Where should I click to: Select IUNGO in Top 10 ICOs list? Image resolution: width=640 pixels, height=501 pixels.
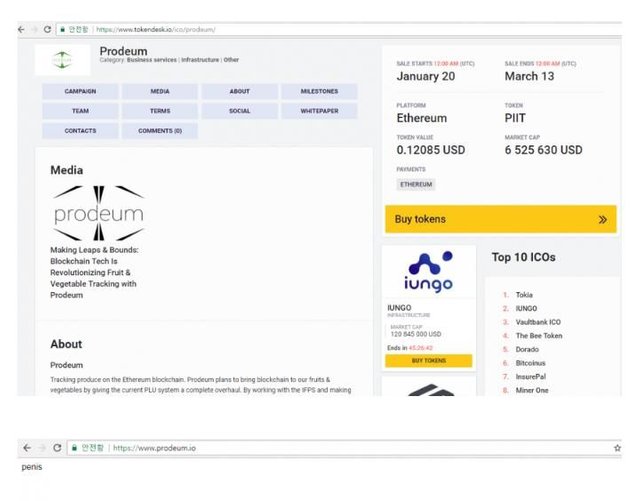(526, 309)
